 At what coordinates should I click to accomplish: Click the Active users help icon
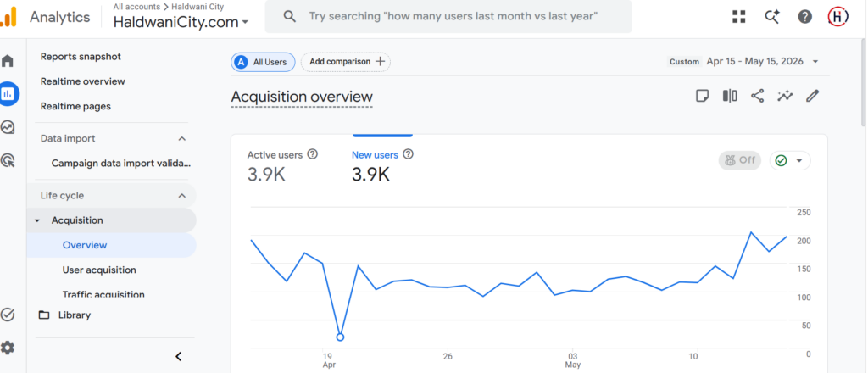tap(312, 154)
